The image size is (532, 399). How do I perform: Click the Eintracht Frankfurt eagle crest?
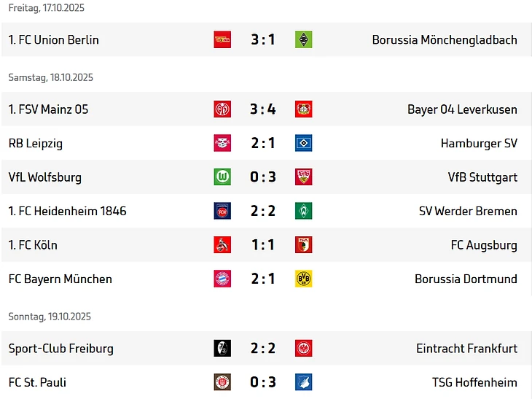coord(304,348)
